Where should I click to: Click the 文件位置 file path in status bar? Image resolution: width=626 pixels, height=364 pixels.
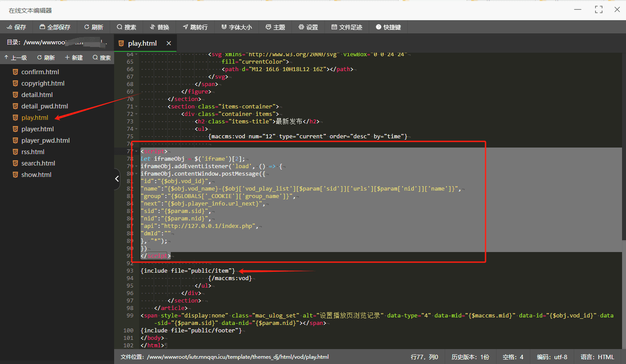225,357
